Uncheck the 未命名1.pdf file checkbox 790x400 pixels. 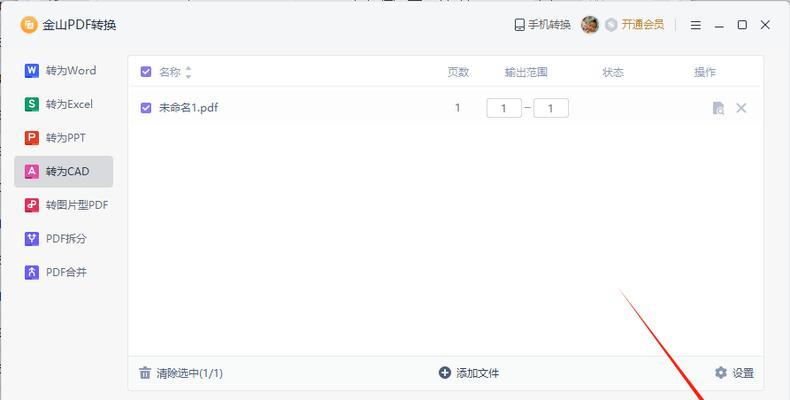point(146,108)
